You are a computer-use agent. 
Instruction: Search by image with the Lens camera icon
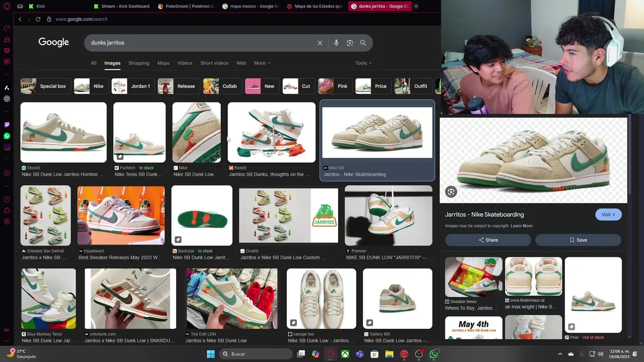pyautogui.click(x=350, y=43)
